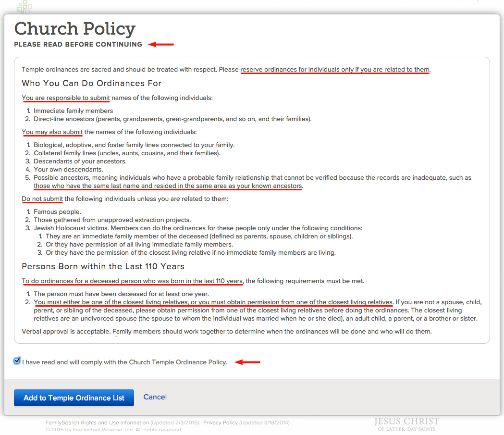Click 'Or they have the permission of the closest' sub-item
504x435 pixels.
191,253
